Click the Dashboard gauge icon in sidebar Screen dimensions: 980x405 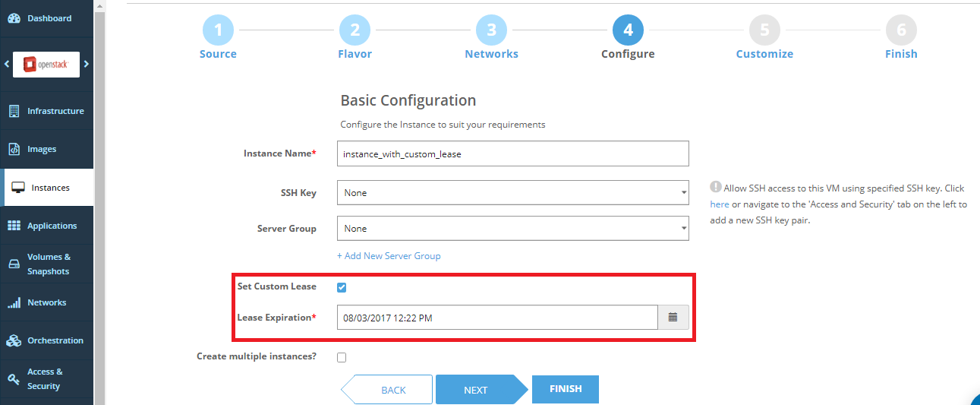[14, 18]
